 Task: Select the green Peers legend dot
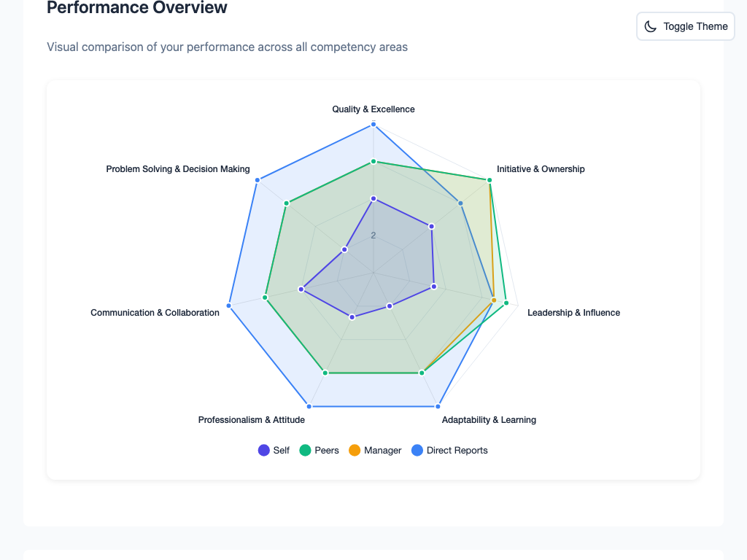(x=306, y=450)
